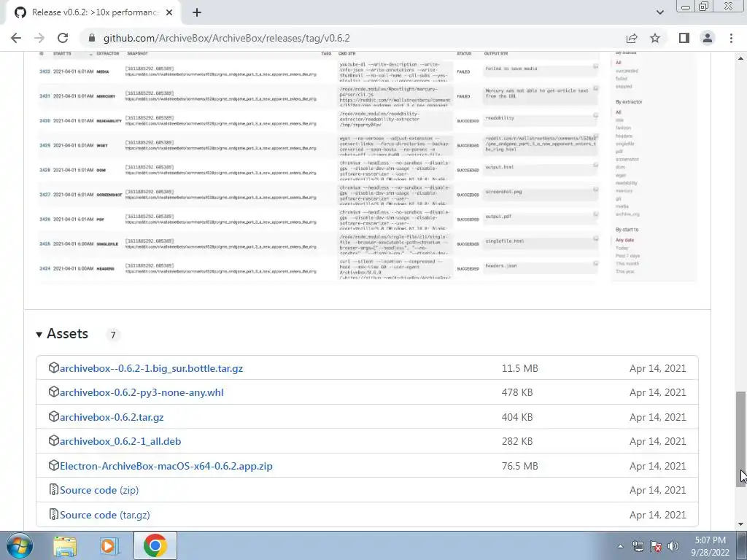Open a new browser tab
The height and width of the screenshot is (560, 747).
[197, 13]
